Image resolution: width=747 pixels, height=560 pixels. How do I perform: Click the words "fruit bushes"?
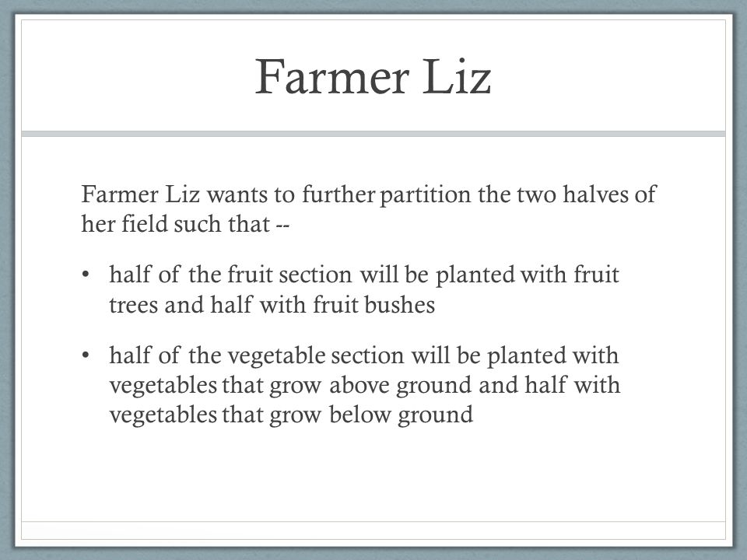coord(374,305)
